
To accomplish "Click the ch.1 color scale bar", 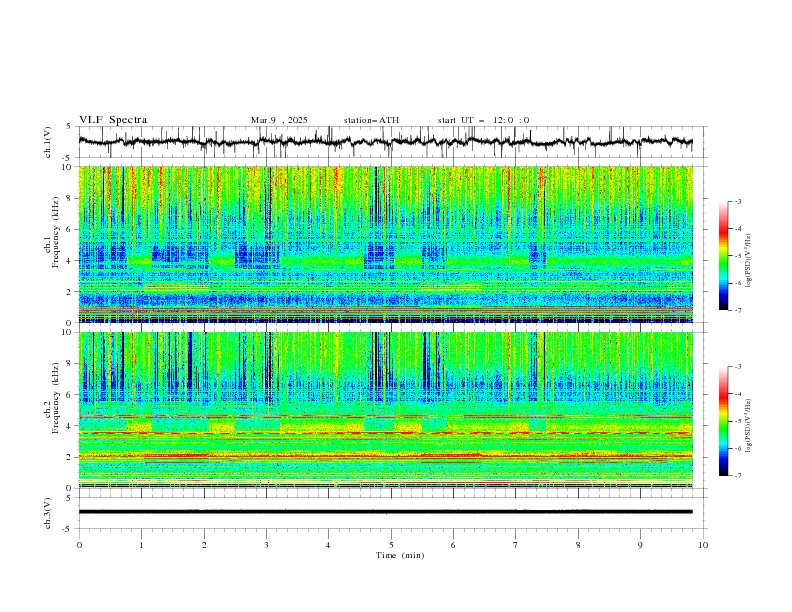I will coord(723,255).
